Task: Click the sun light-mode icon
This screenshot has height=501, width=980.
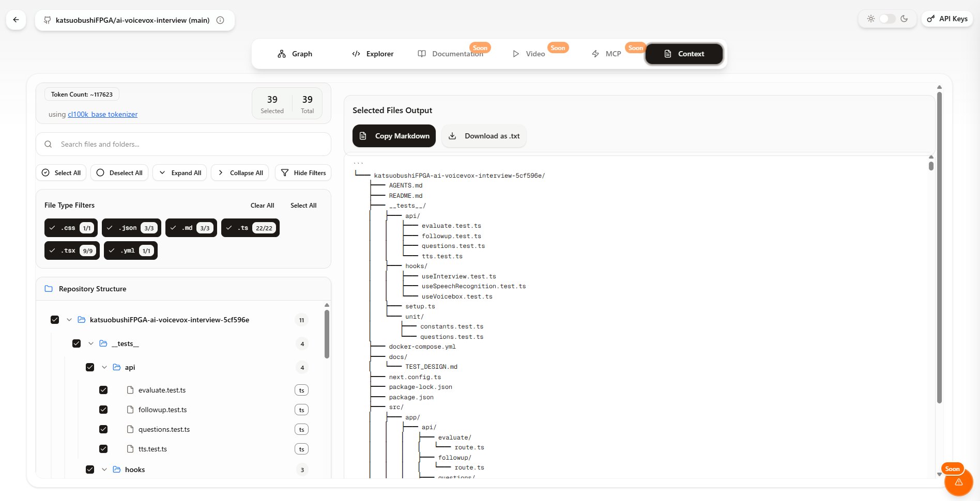Action: pyautogui.click(x=871, y=19)
